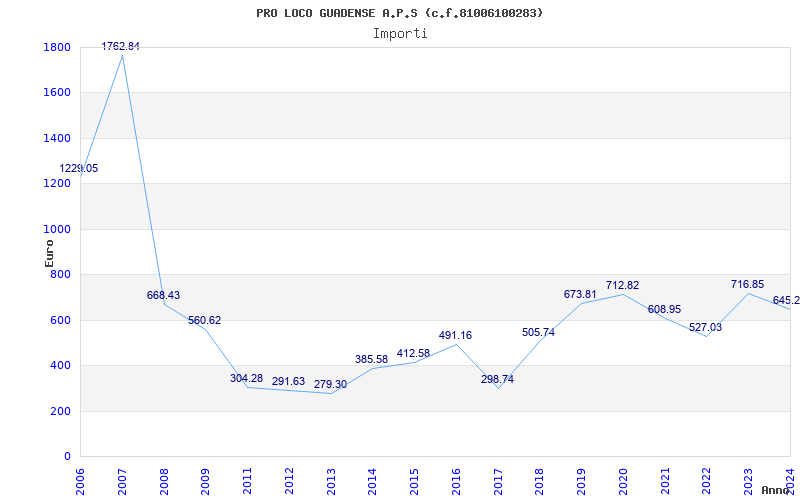Click the 0 y-axis tick label

[67, 456]
